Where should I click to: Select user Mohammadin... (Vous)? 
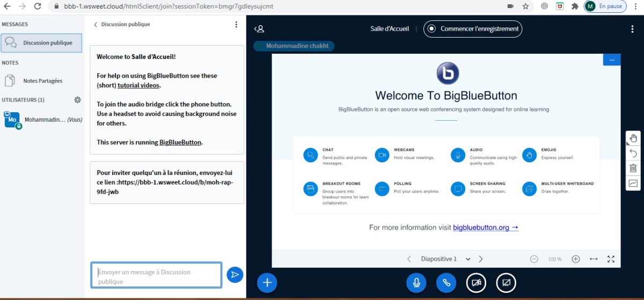[42, 120]
